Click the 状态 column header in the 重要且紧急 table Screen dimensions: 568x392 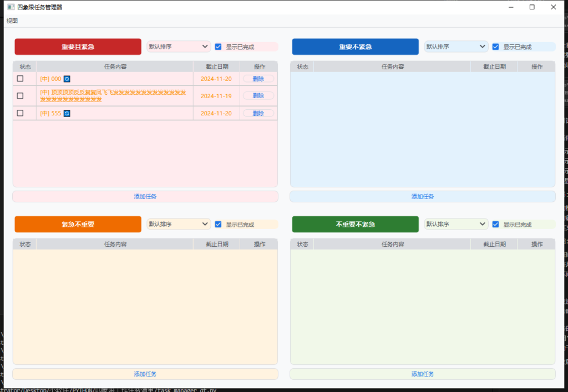(25, 67)
